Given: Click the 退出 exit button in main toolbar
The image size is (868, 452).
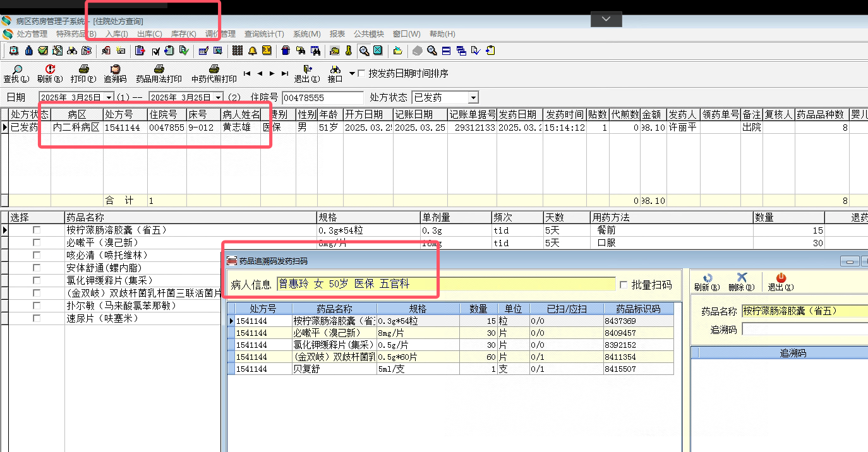Looking at the screenshot, I should tap(307, 74).
